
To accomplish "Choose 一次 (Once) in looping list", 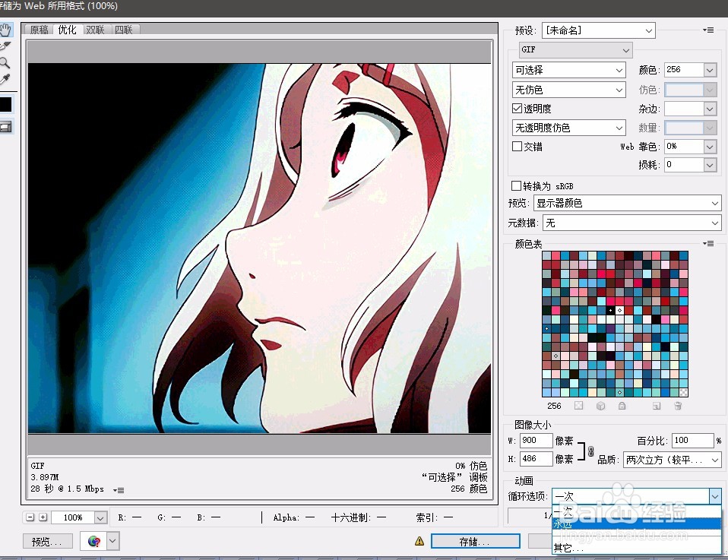I will 637,511.
